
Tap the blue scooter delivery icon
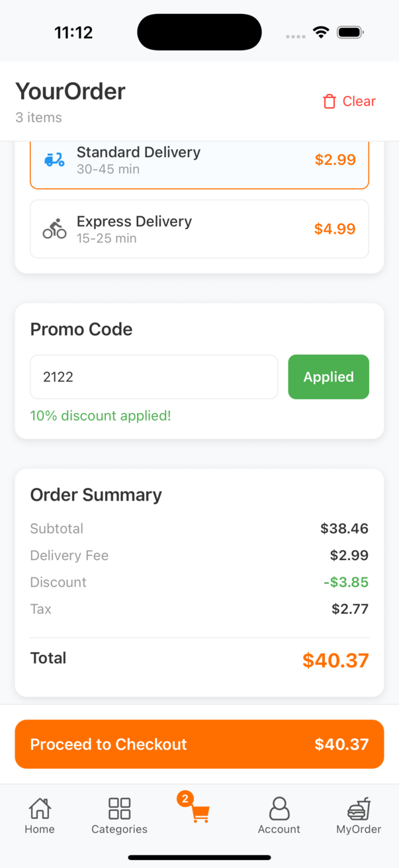[x=54, y=160]
